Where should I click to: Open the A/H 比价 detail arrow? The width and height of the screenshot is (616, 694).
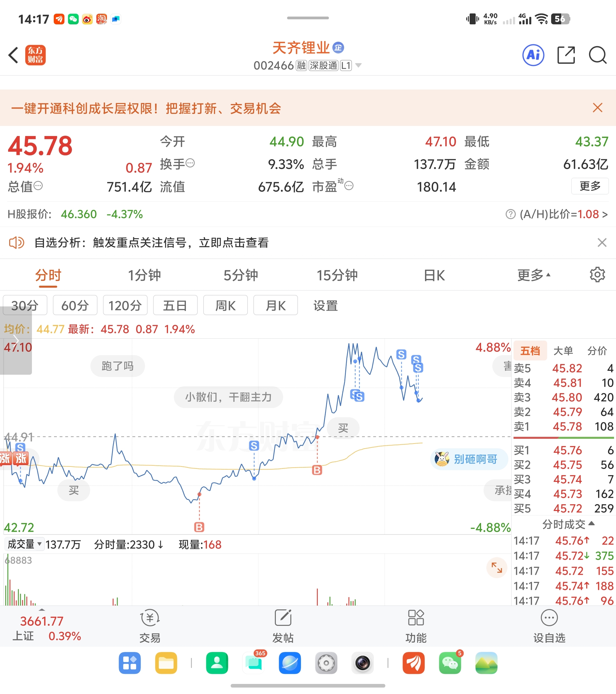coord(605,214)
